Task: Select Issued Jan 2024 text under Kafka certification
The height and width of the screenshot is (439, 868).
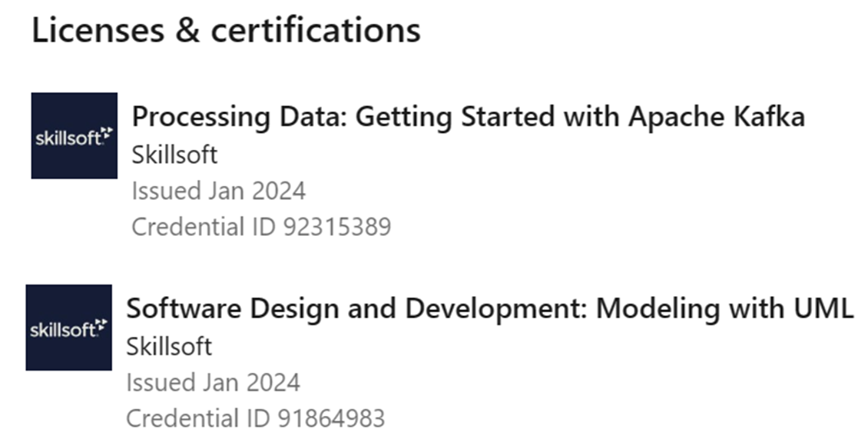Action: pos(218,190)
